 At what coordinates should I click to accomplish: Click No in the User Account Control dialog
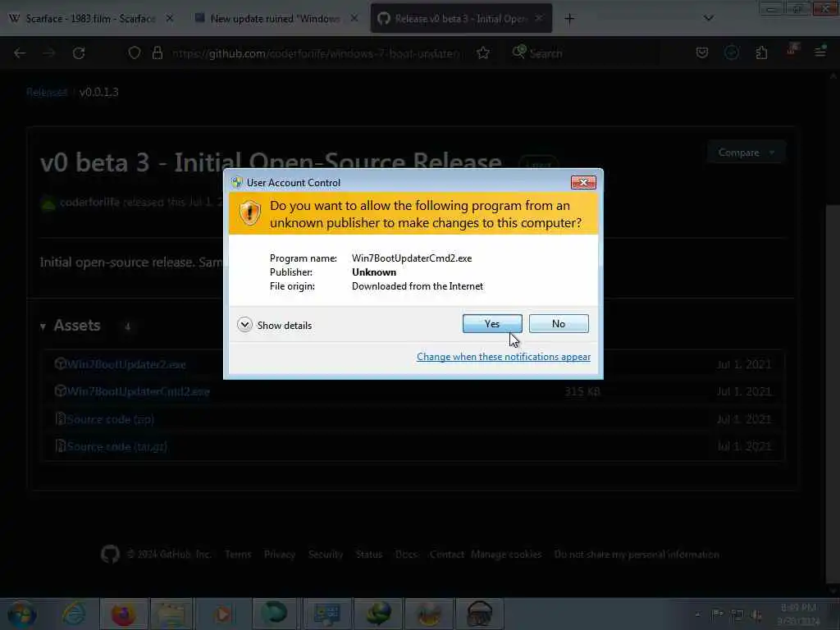click(x=558, y=323)
